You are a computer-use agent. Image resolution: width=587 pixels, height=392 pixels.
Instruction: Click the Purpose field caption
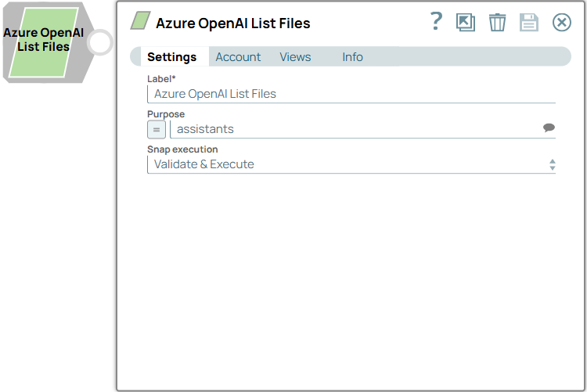pyautogui.click(x=166, y=114)
